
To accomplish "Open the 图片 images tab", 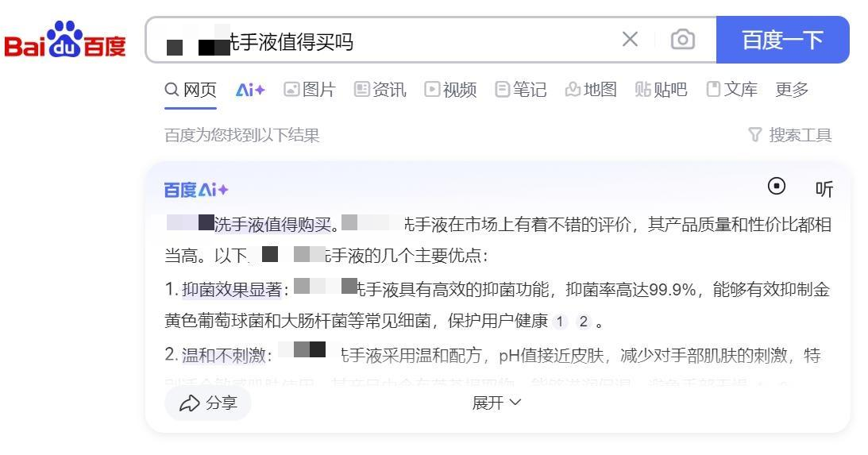I will click(310, 90).
